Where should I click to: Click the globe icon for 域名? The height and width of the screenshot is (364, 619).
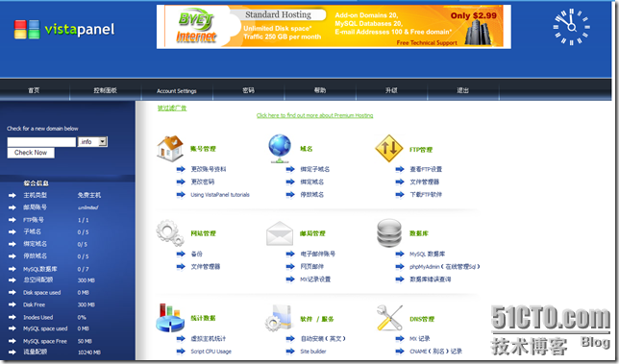pyautogui.click(x=280, y=148)
